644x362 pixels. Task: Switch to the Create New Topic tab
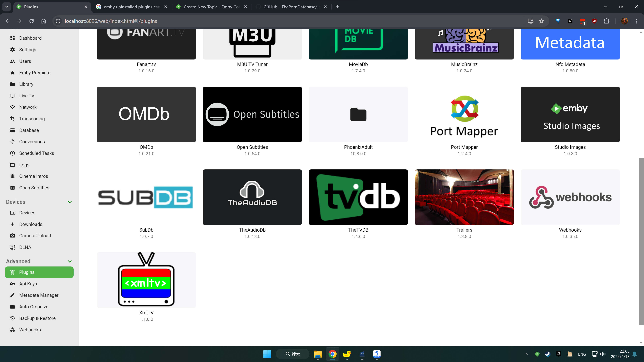tap(211, 7)
